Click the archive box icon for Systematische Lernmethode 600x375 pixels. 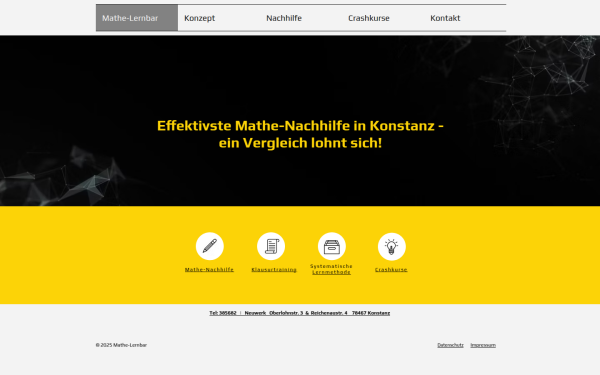coord(332,246)
